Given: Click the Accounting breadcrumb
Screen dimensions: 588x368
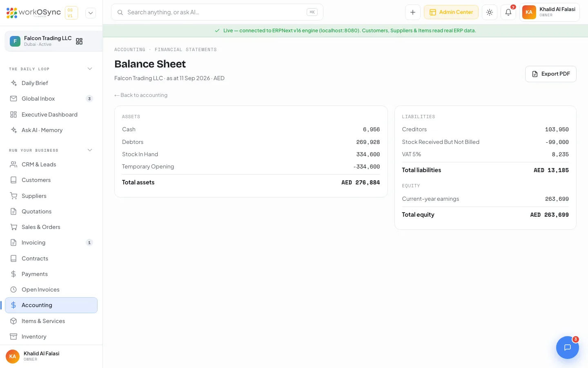Looking at the screenshot, I should click(130, 49).
